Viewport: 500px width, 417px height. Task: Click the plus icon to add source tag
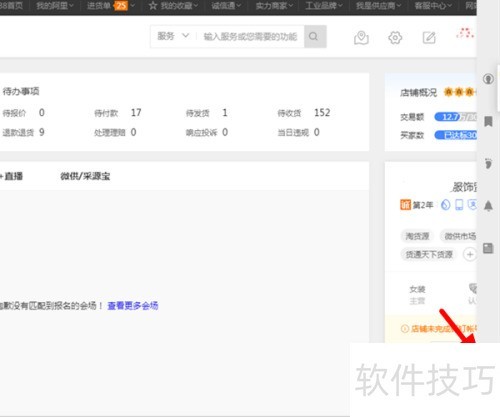point(470,255)
